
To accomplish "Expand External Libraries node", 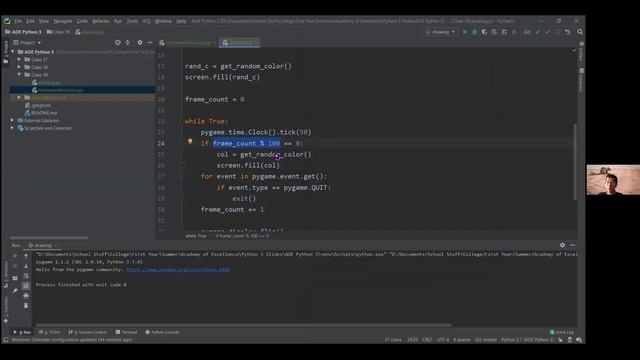I will point(12,120).
